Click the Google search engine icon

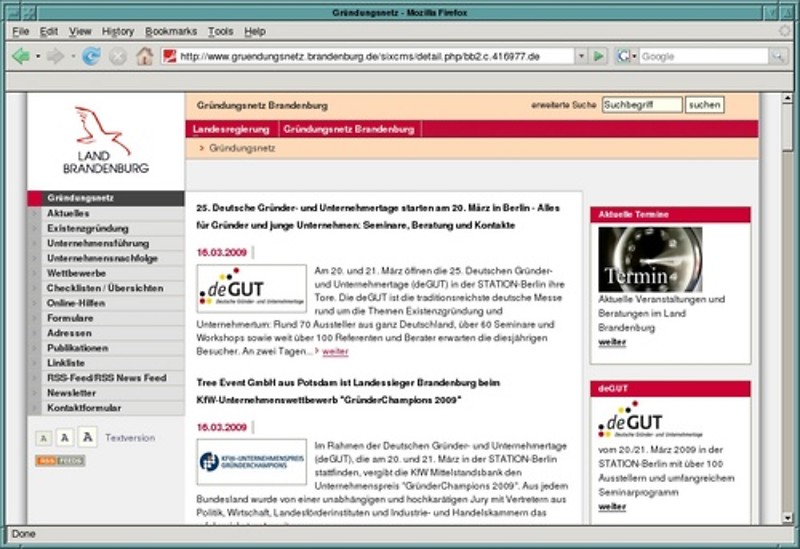coord(623,56)
